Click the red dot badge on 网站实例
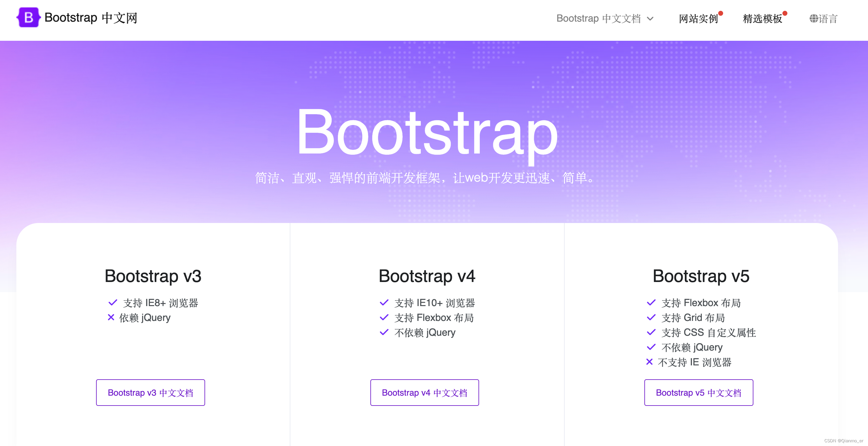This screenshot has width=868, height=446. pos(721,14)
